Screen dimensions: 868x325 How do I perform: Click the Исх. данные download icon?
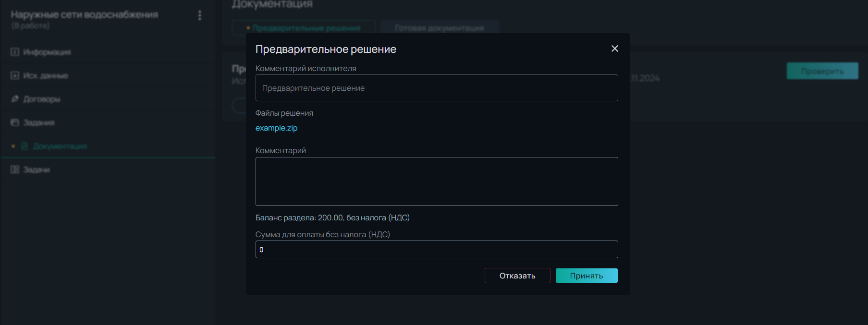tap(15, 75)
